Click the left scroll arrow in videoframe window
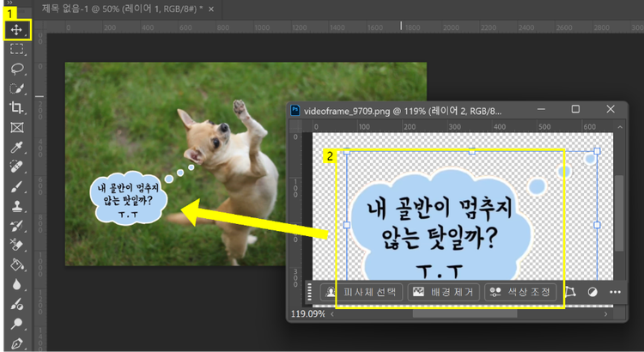This screenshot has height=352, width=644. (x=332, y=314)
